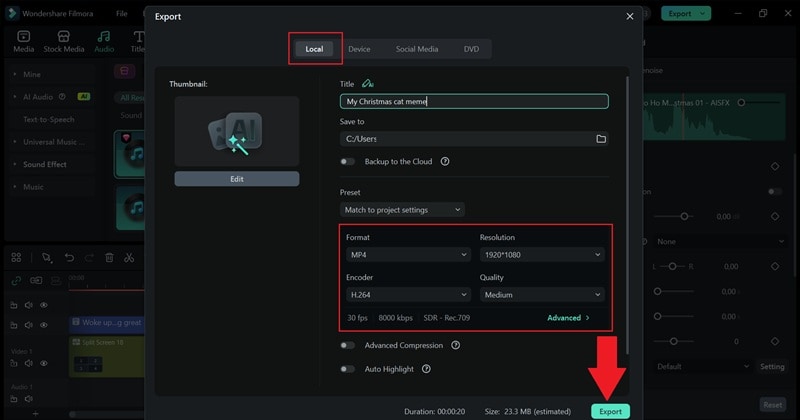Viewport: 800px width, 420px height.
Task: Click the AI title generator icon
Action: point(367,84)
